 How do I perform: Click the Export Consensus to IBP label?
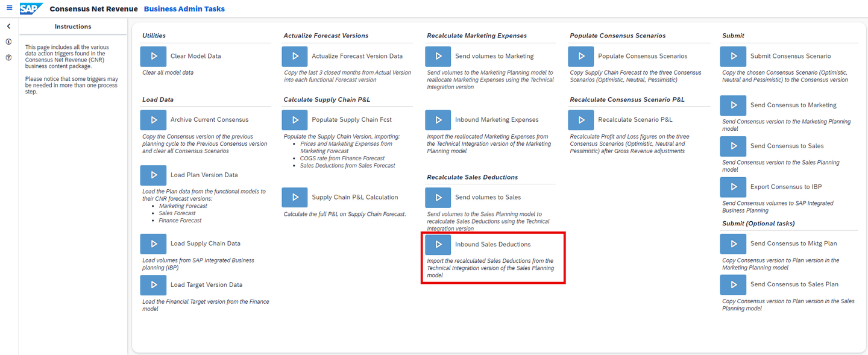click(x=786, y=187)
